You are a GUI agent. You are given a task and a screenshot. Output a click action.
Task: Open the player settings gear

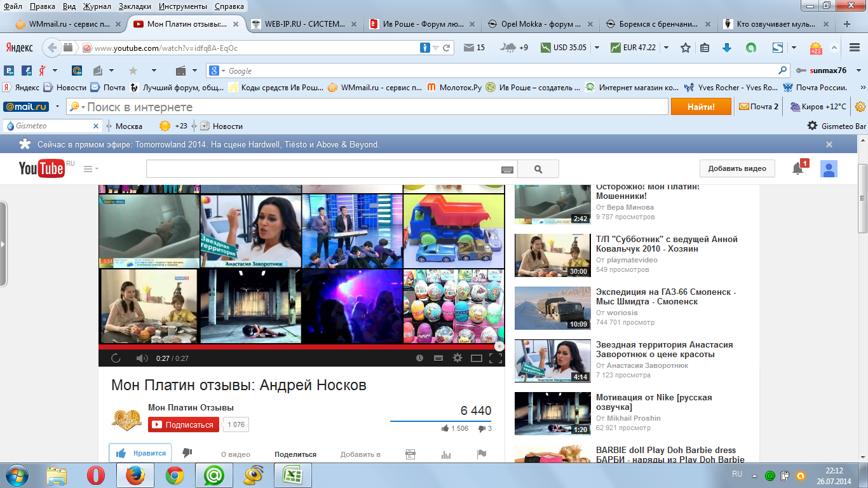click(x=457, y=358)
